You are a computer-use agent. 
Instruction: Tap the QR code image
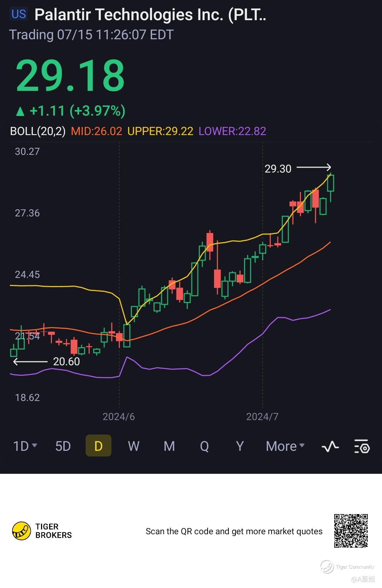(x=351, y=531)
